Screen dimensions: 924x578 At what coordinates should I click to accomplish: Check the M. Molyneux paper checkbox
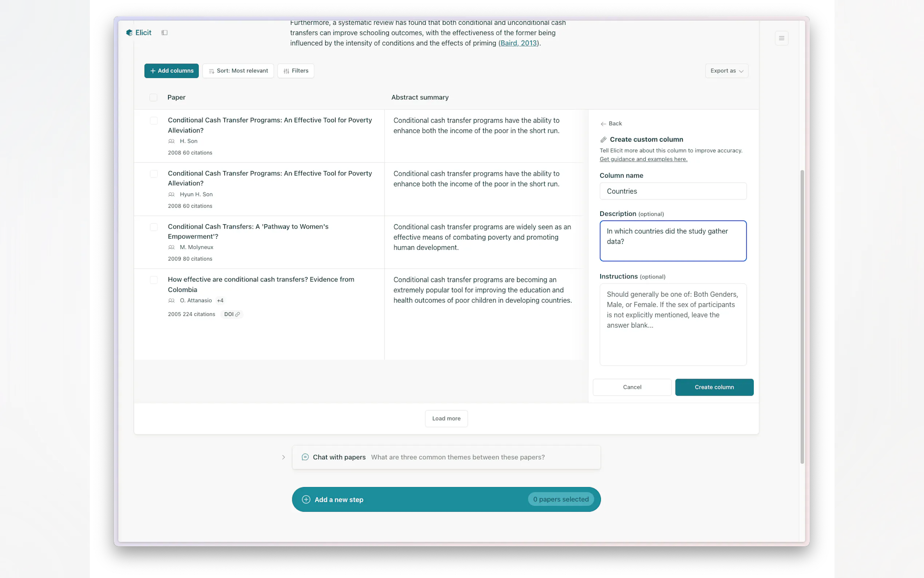tap(154, 227)
